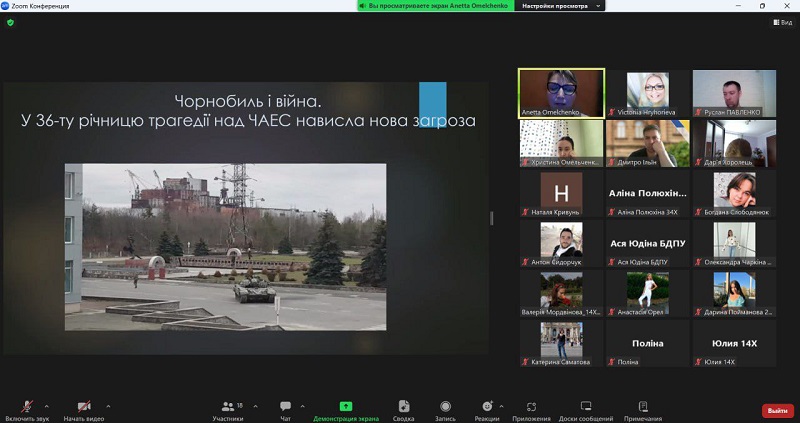
Task: Start camera with Начать видео
Action: 84,408
